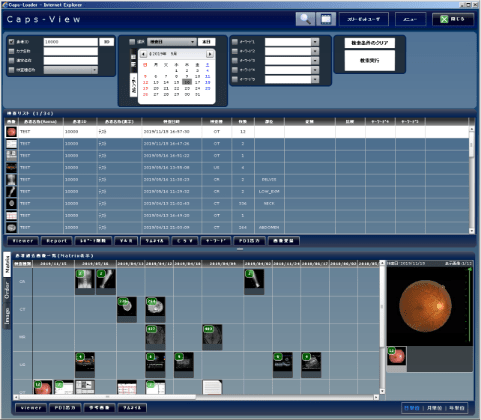Click the green X close button icon
The image size is (481, 420).
[444, 19]
